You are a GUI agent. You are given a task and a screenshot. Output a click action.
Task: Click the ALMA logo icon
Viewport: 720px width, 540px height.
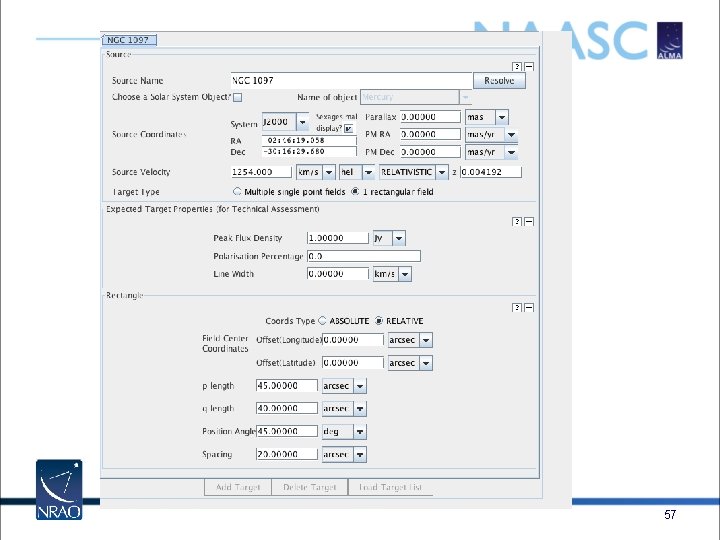(x=669, y=40)
